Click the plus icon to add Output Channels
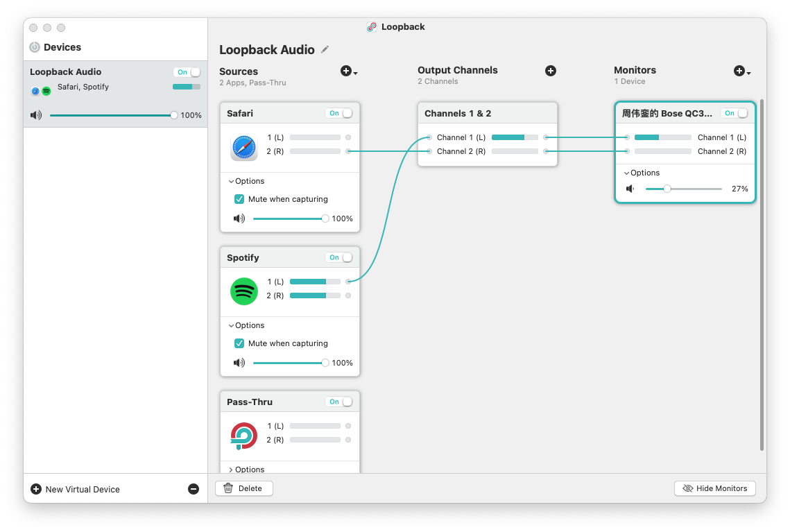Screen dimensions: 790x532 [x=551, y=71]
